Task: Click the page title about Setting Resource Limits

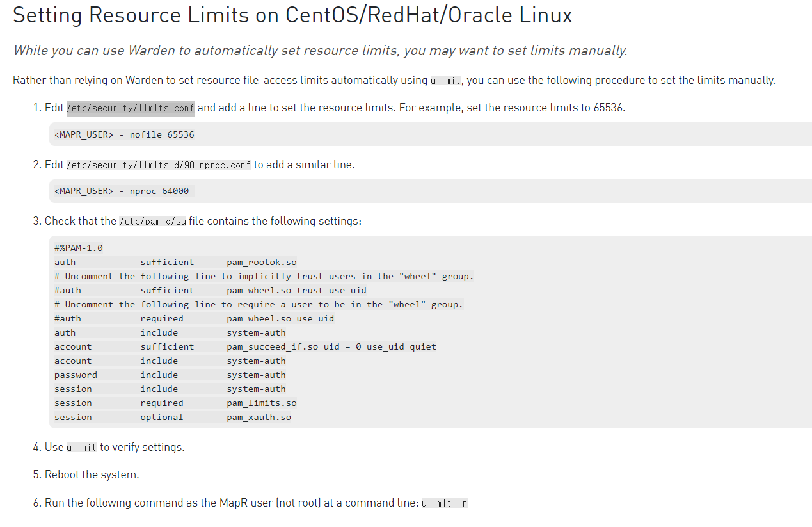Action: click(292, 15)
